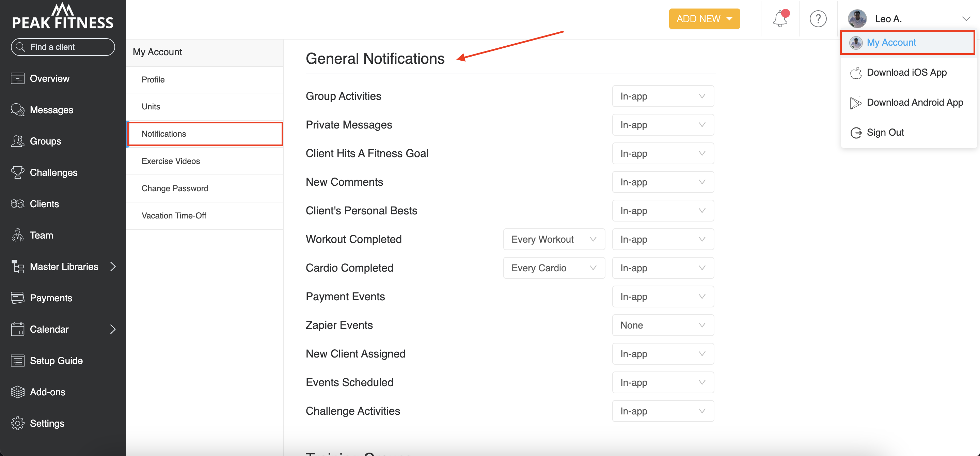Click the Calendar icon in sidebar

[17, 329]
